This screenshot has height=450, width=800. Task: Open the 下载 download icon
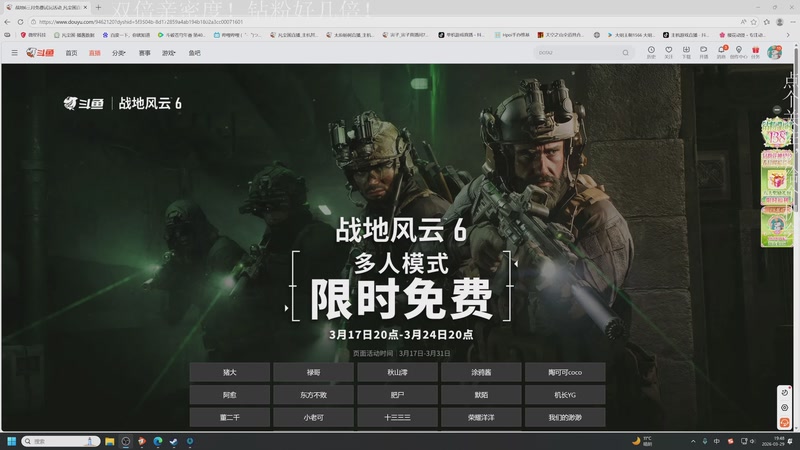(686, 52)
